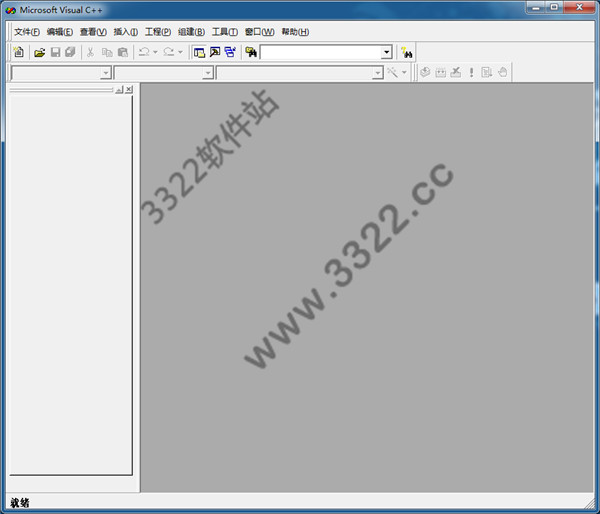Open the 编辑(E) menu
600x514 pixels.
coord(60,32)
